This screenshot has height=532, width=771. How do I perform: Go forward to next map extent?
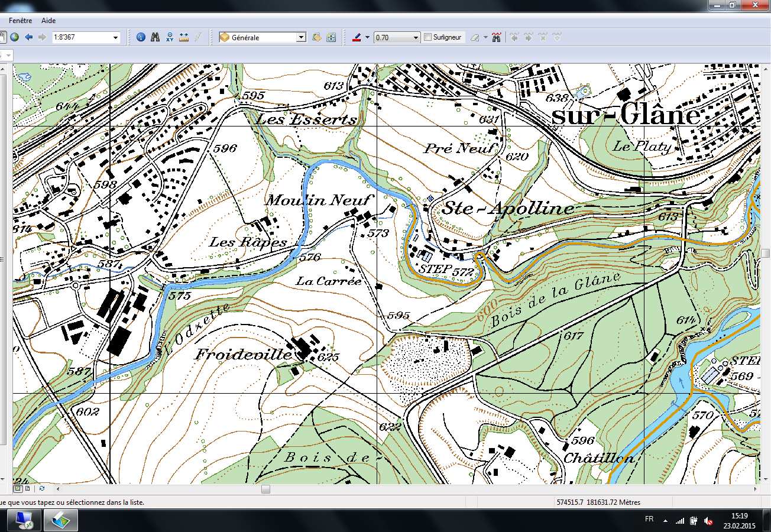(42, 37)
